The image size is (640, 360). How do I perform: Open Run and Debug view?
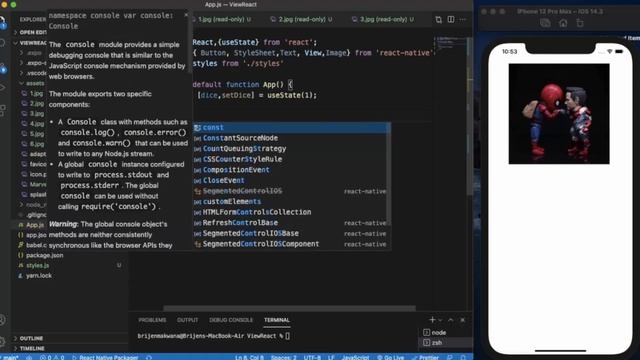pos(3,88)
